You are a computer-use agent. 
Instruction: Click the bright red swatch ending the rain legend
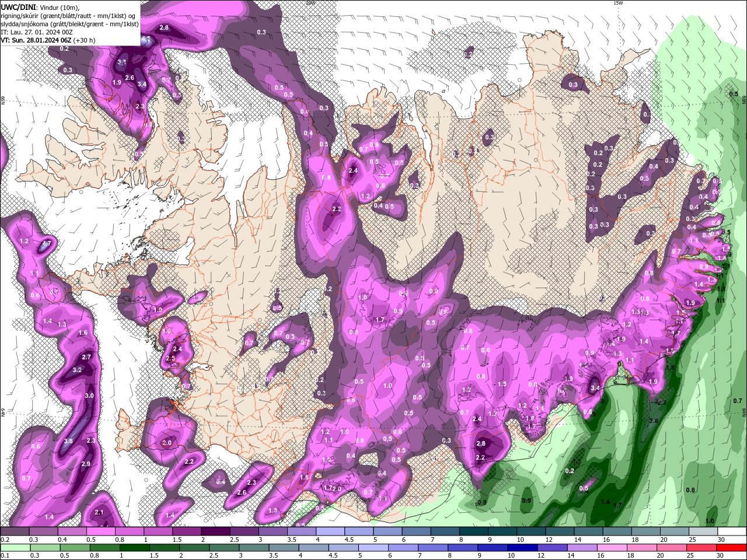coord(732,548)
